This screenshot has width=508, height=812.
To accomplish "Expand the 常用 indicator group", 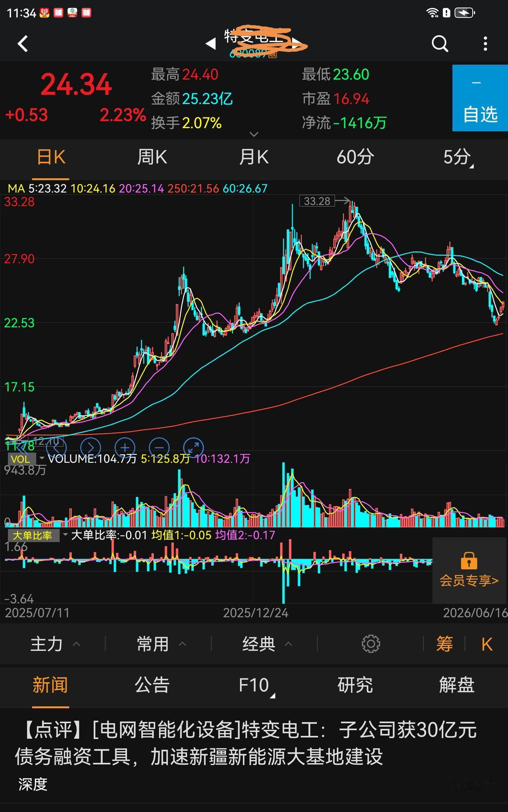I will coord(162,644).
